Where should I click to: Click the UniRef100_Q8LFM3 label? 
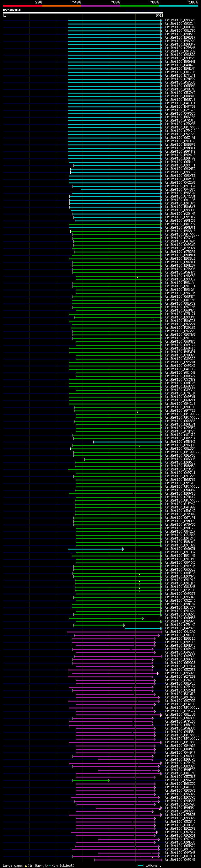click(x=180, y=300)
